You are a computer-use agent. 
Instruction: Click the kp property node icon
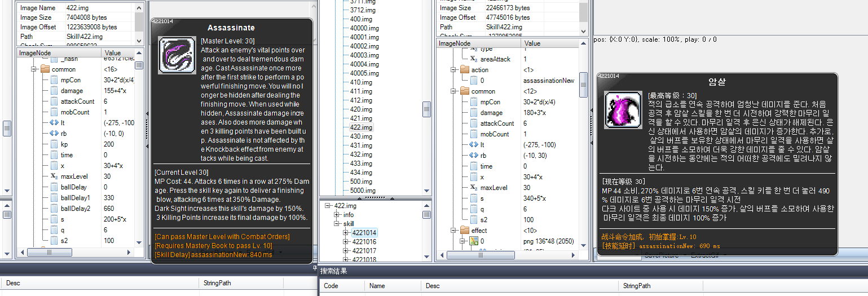[54, 144]
